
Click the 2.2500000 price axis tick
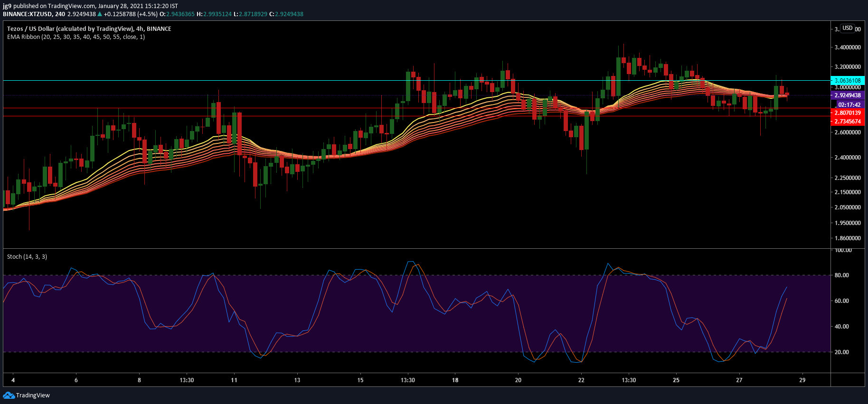[x=848, y=178]
